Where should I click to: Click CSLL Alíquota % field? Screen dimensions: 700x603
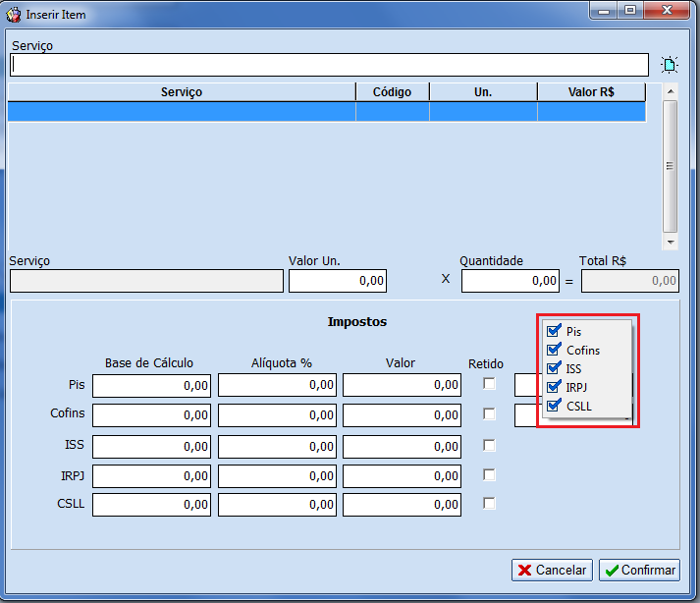[x=277, y=505]
